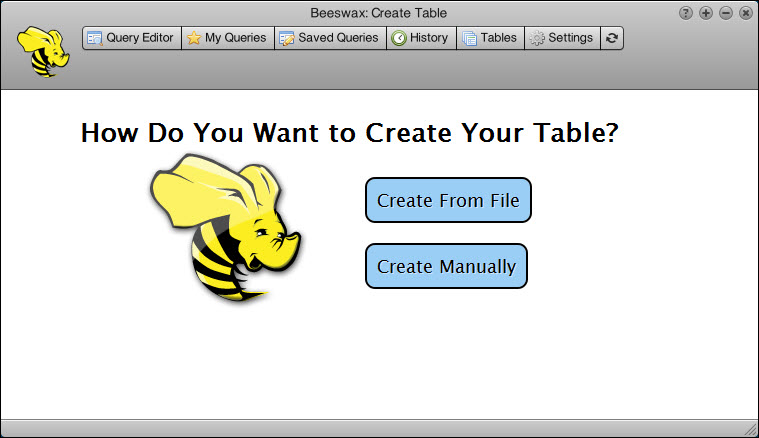Choose the Create From File button
The height and width of the screenshot is (438, 759).
pyautogui.click(x=448, y=200)
